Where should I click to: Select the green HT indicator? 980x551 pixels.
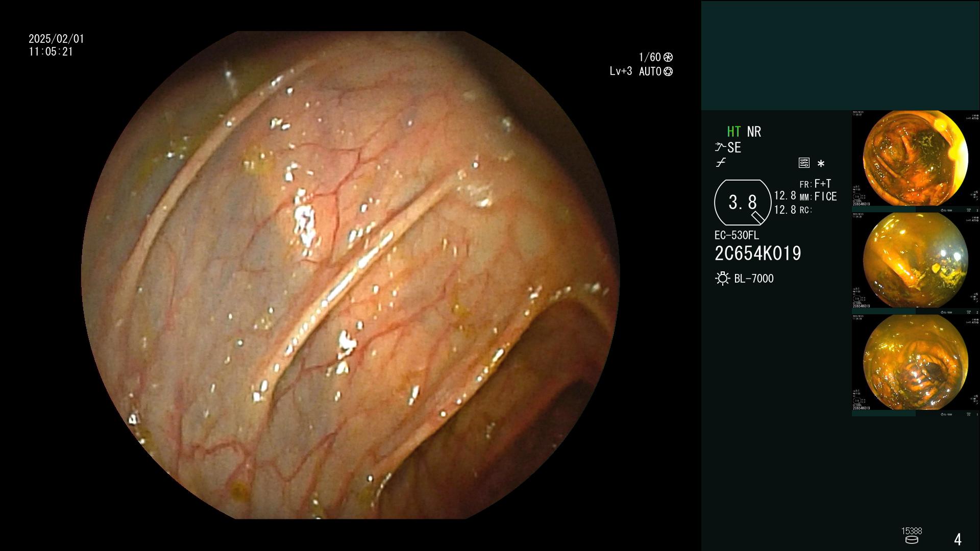click(734, 132)
